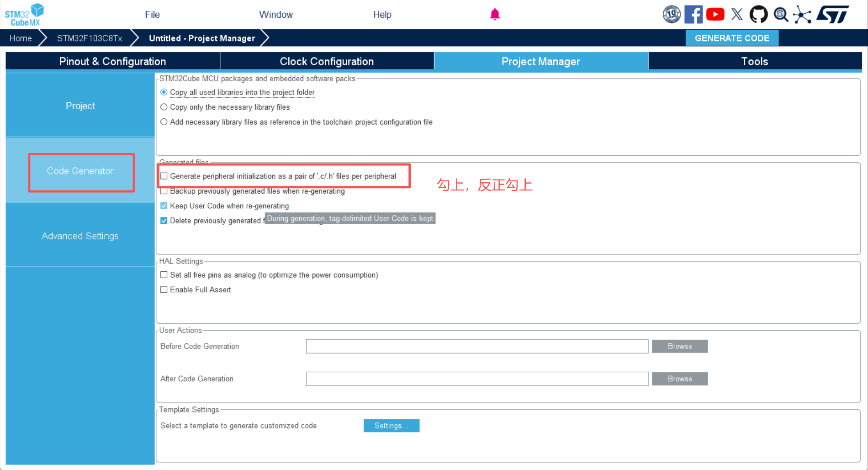Image resolution: width=868 pixels, height=470 pixels.
Task: Check Generate peripheral initialization as .c/.h pair
Action: [164, 176]
